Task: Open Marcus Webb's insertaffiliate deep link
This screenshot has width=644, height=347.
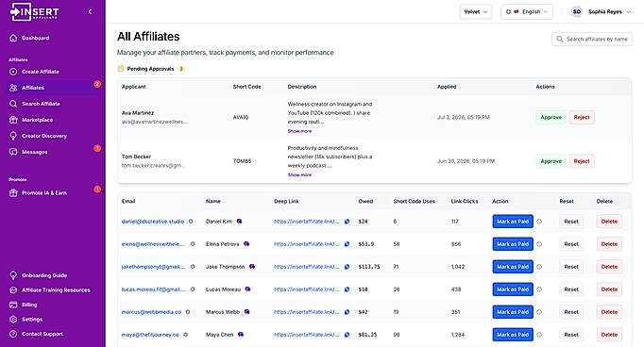Action: 306,312
